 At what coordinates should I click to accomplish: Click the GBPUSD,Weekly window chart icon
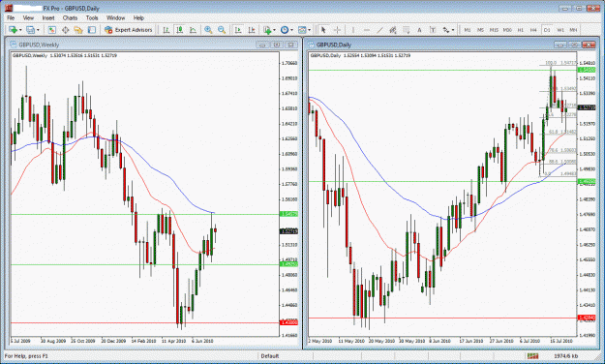(14, 45)
